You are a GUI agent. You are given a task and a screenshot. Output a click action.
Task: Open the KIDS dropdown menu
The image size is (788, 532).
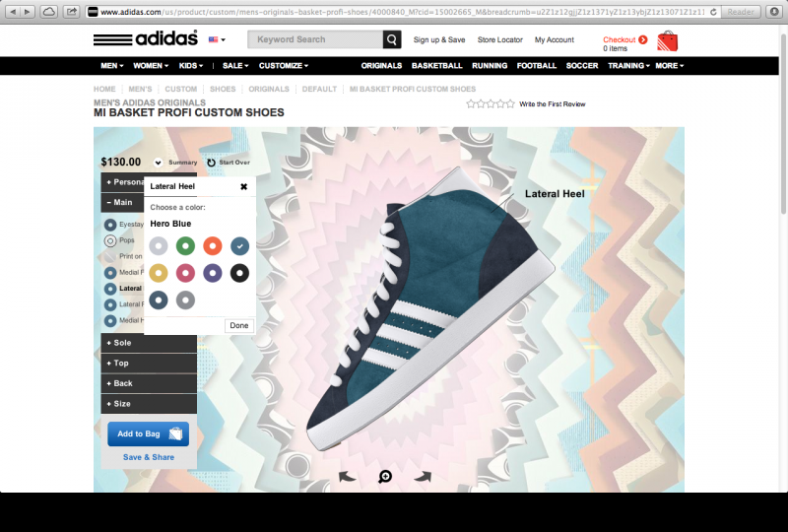pyautogui.click(x=191, y=65)
